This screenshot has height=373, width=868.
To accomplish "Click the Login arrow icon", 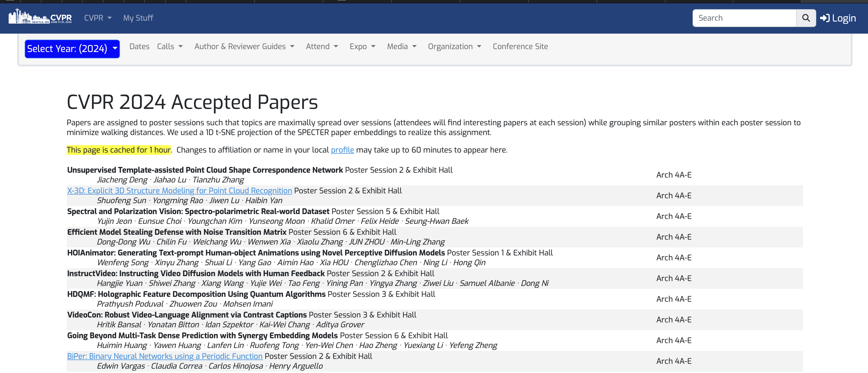I will point(825,18).
